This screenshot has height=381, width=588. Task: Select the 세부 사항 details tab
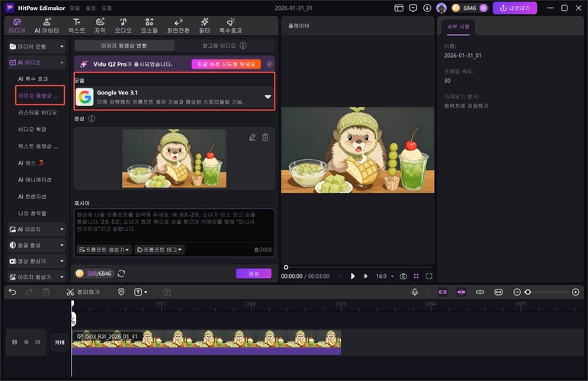click(458, 27)
